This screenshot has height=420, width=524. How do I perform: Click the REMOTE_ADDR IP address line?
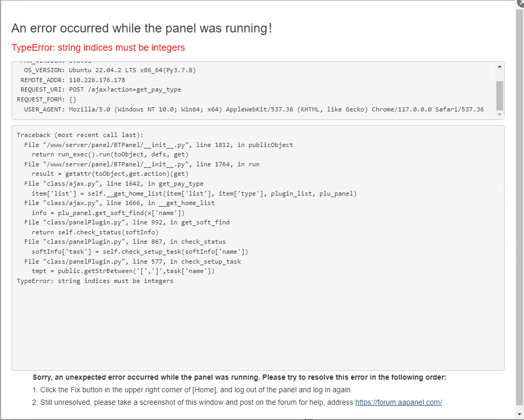click(73, 80)
